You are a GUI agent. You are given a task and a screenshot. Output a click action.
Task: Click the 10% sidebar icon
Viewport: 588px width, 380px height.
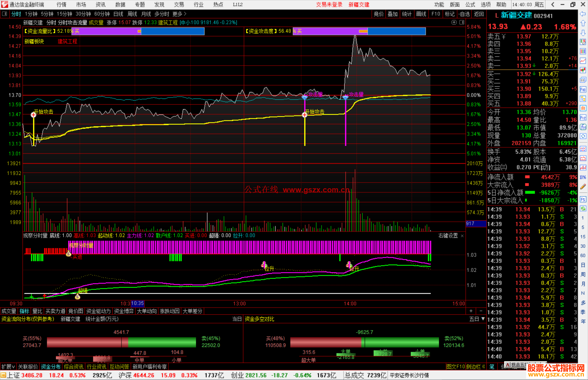[x=583, y=177]
